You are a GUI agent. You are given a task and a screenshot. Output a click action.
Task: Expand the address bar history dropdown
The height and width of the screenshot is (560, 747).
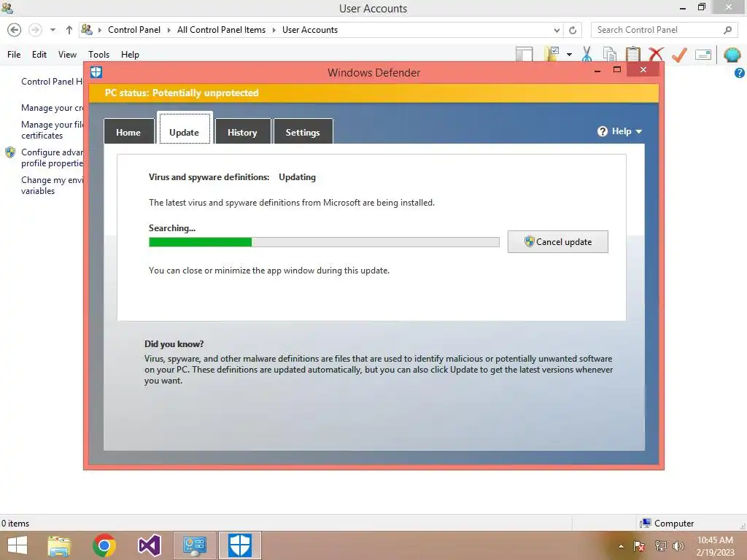557,30
